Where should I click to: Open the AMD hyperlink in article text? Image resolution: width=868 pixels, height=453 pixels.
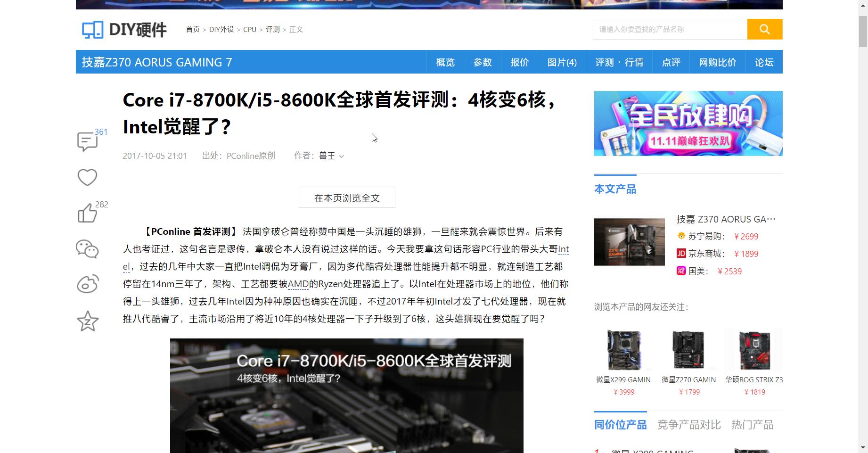click(298, 284)
